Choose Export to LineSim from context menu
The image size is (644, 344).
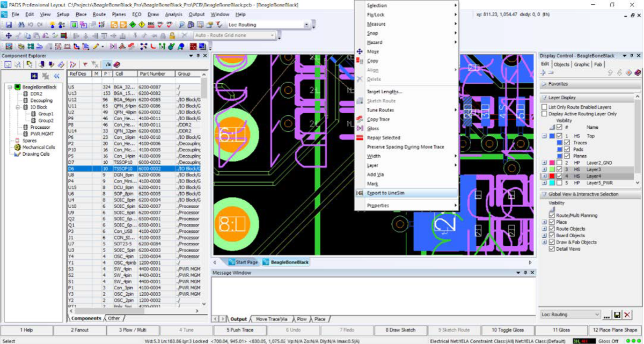click(406, 193)
